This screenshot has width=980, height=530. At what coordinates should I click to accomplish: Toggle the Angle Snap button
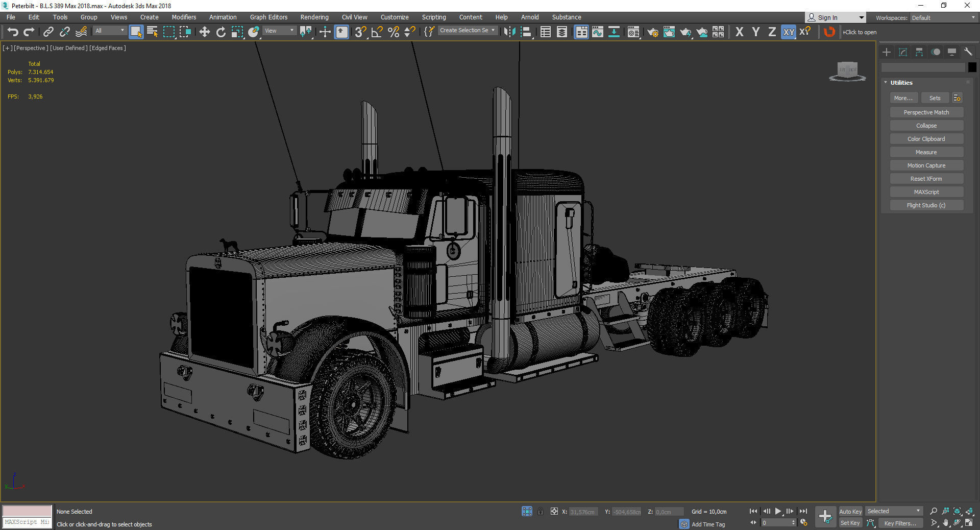point(377,32)
